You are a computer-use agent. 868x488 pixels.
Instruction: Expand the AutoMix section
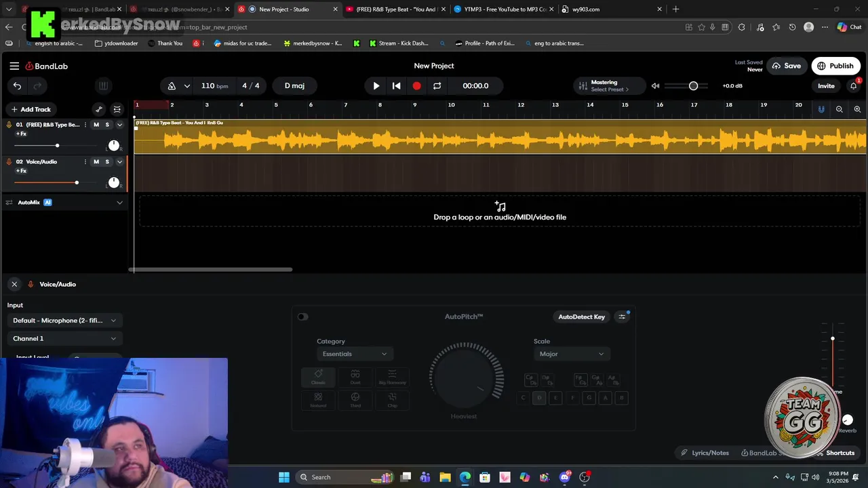pos(119,202)
